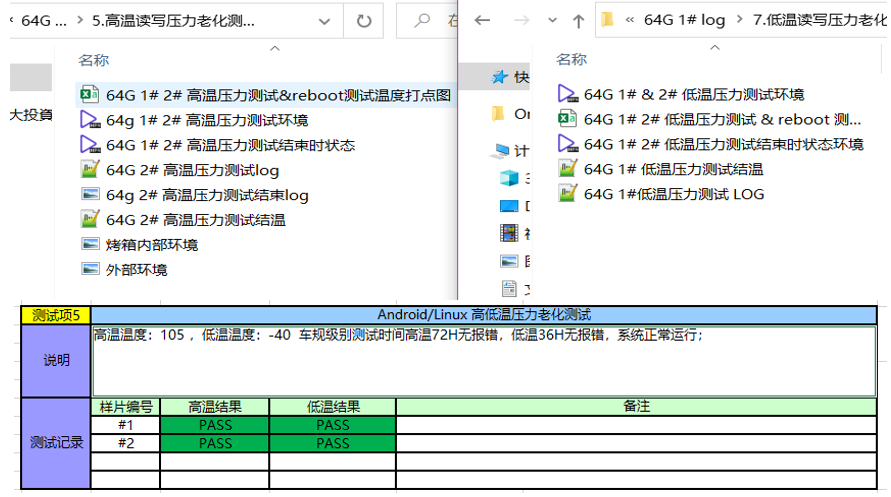The width and height of the screenshot is (891, 497).
Task: Sort right file list by 名称 column
Action: click(571, 60)
